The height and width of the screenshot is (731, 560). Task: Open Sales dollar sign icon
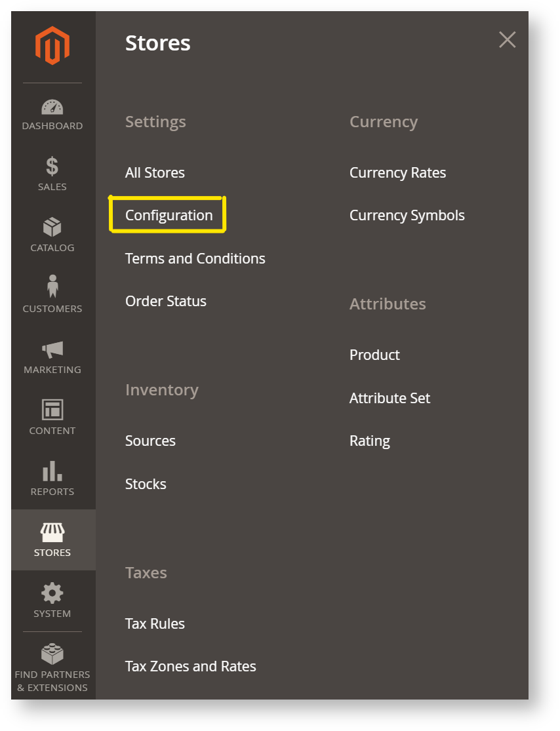pos(52,167)
